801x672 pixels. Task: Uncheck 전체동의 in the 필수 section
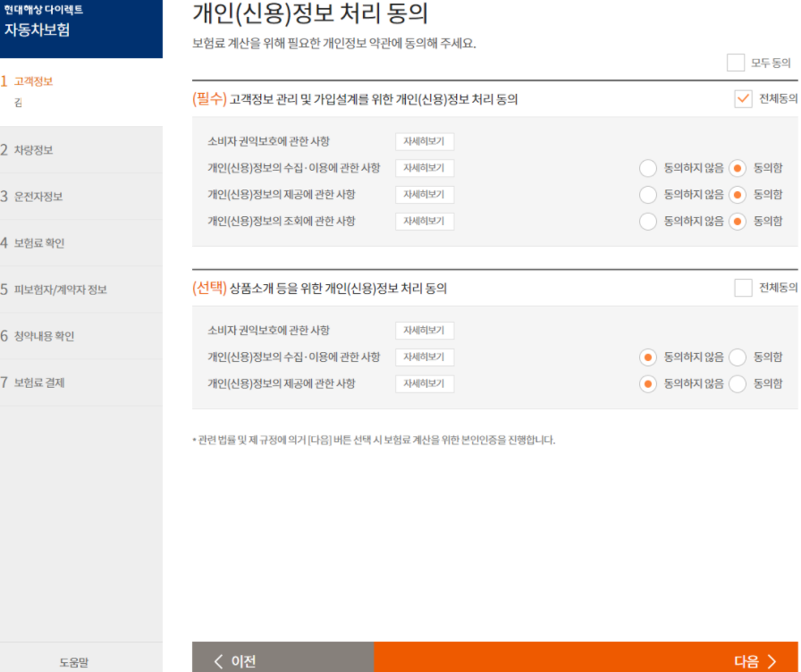click(x=743, y=99)
